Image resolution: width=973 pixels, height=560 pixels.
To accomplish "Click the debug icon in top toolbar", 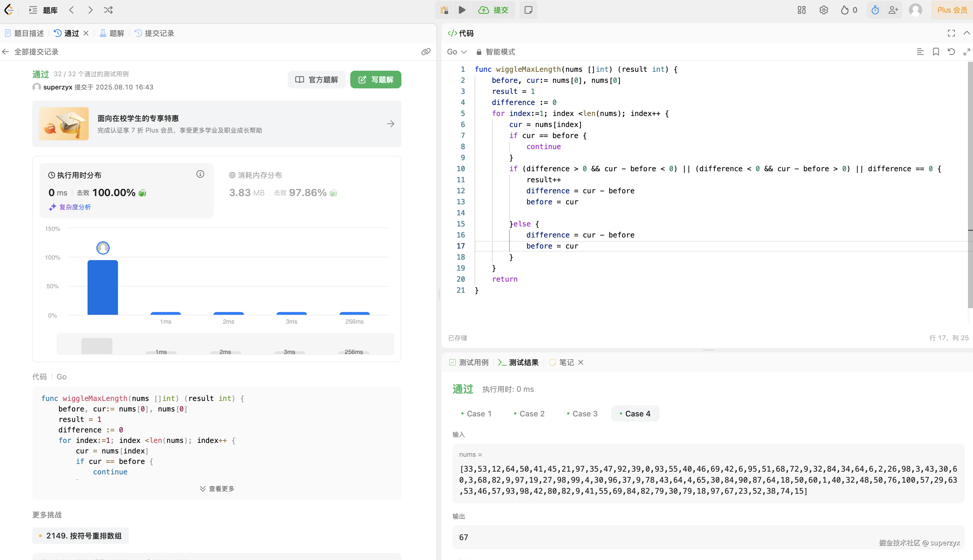I will click(x=445, y=10).
